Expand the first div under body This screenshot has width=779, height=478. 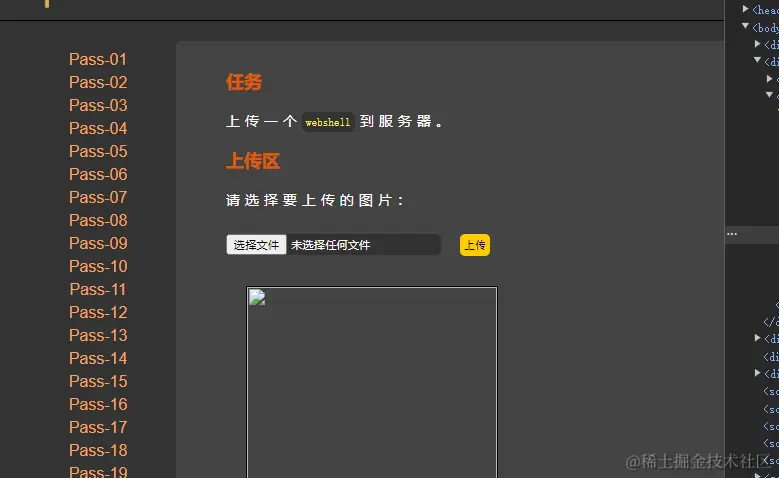[x=758, y=44]
